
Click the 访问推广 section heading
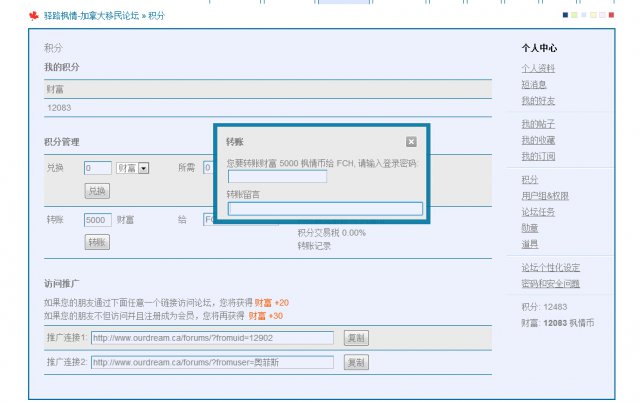tap(62, 283)
